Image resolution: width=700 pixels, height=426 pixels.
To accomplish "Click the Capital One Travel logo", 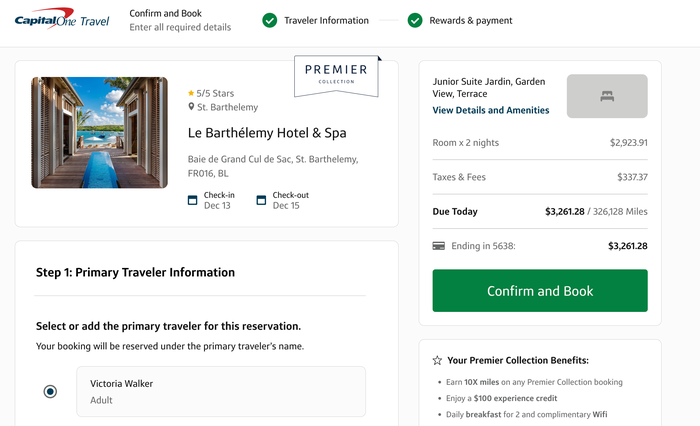I will pos(62,18).
